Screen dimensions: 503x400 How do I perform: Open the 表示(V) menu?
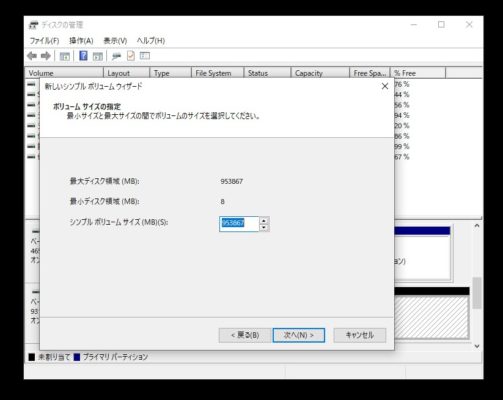tap(115, 41)
